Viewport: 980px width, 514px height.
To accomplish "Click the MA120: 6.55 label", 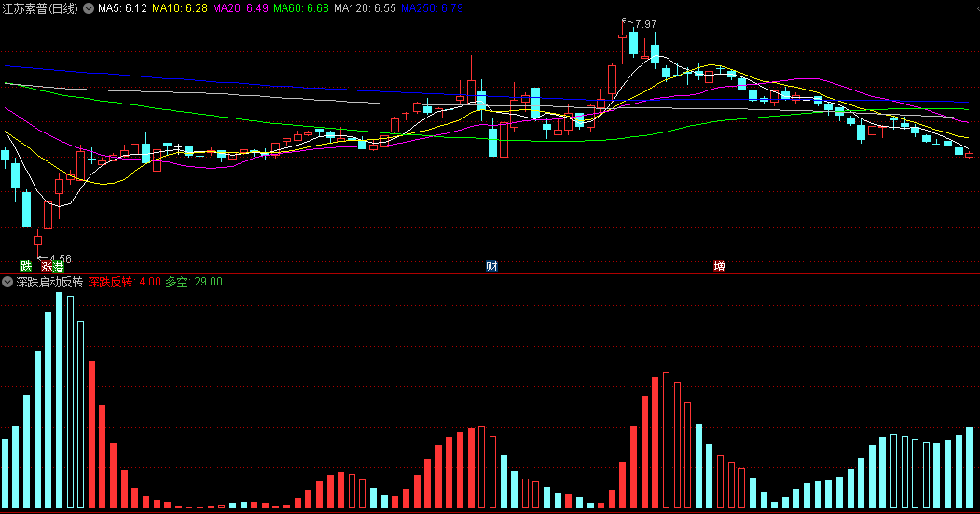I will coord(365,8).
